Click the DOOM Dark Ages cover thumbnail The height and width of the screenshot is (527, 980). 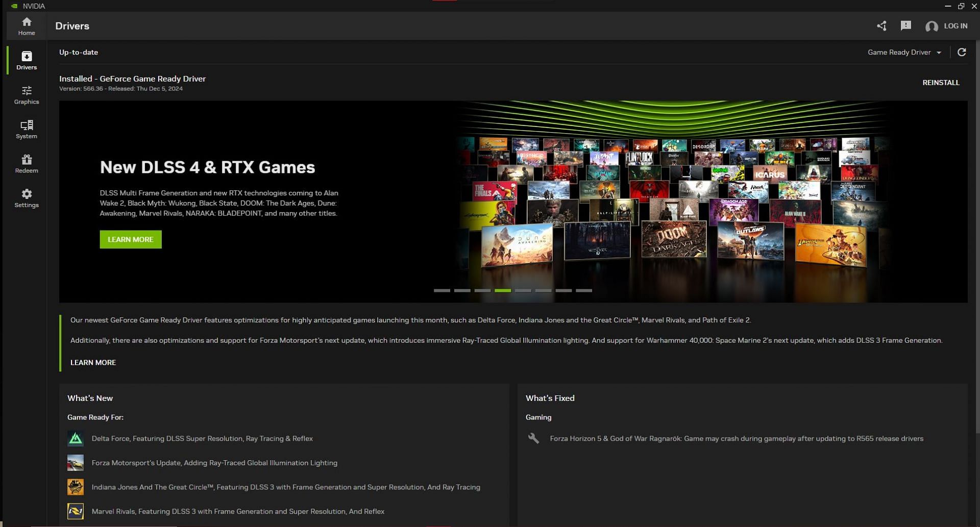674,239
